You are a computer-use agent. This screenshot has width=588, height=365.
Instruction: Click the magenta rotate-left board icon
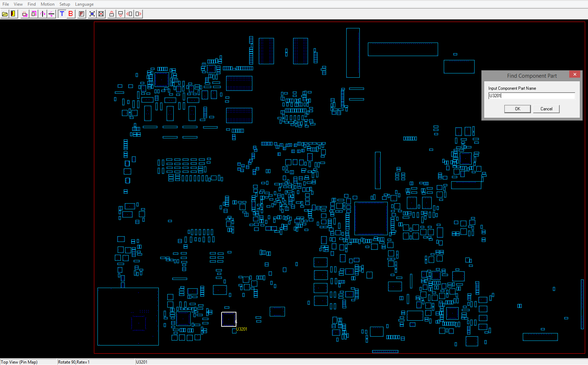pos(24,14)
